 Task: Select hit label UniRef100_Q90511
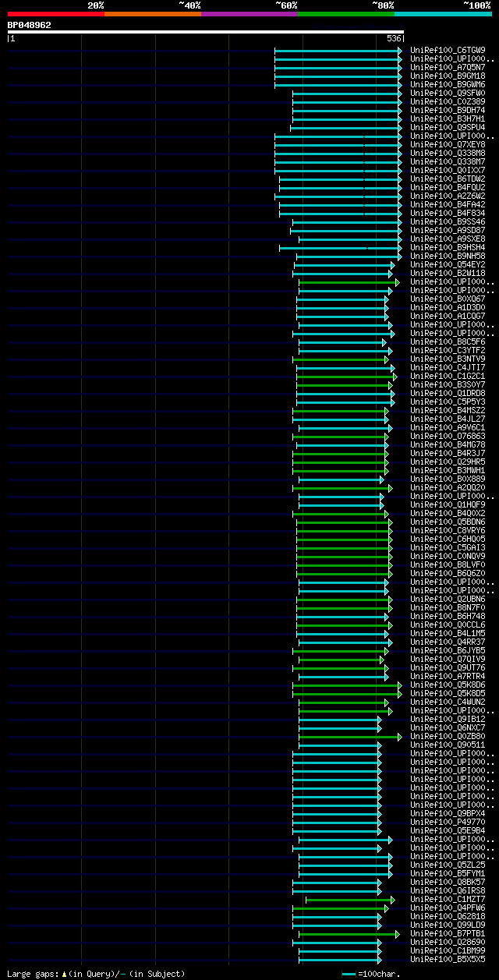pyautogui.click(x=448, y=745)
